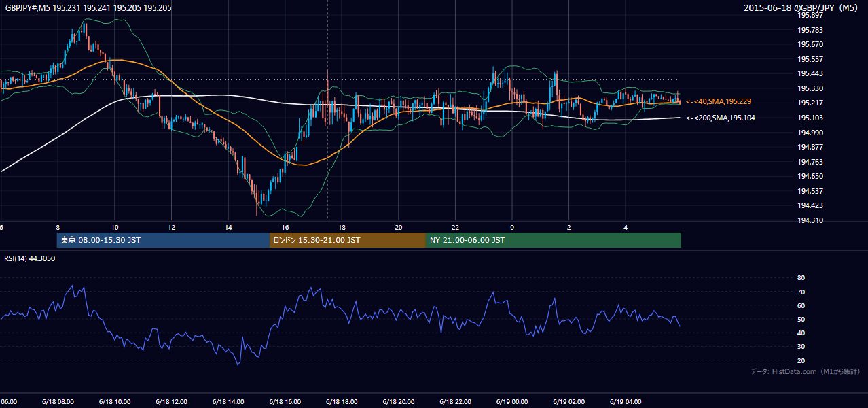Click the 194.650 price axis label

click(809, 176)
